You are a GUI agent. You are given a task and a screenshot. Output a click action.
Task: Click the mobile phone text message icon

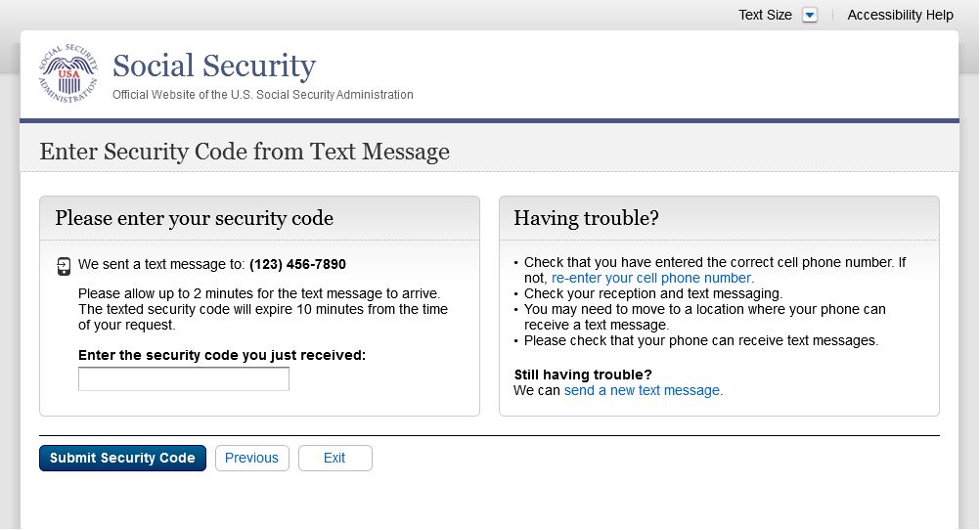[x=64, y=266]
